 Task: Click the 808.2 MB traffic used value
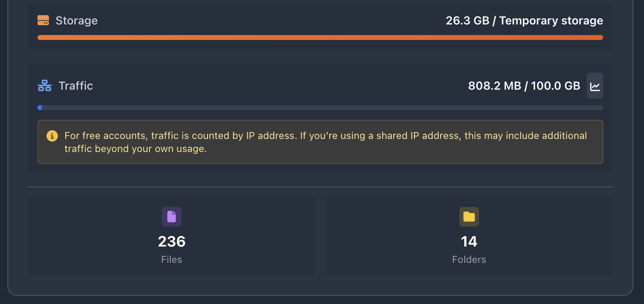494,86
